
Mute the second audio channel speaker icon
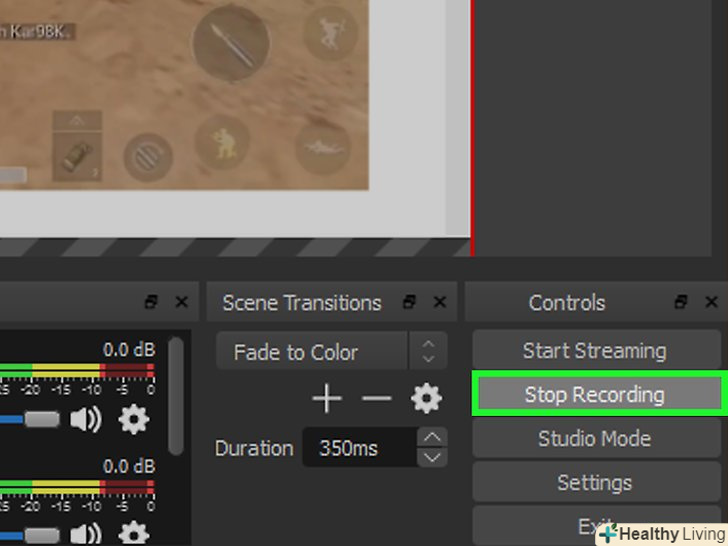point(85,534)
